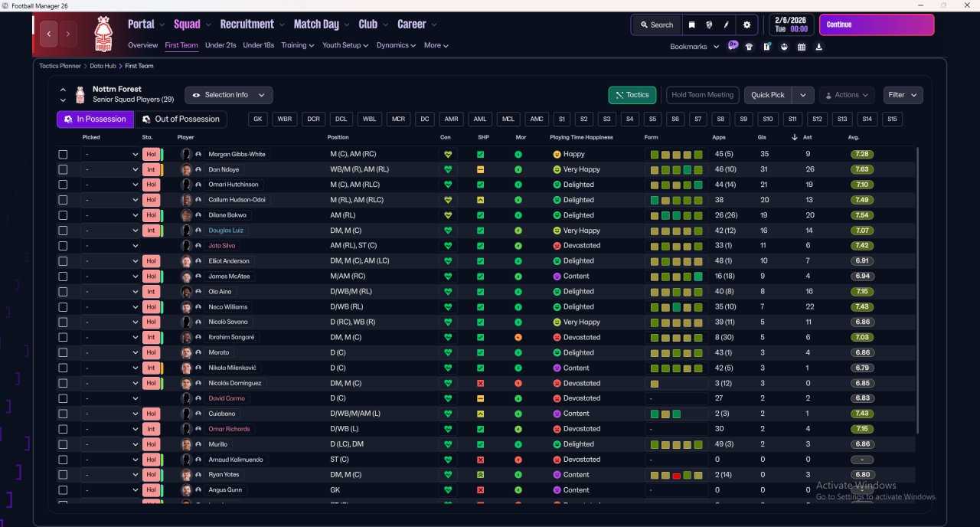
Task: Open the Filter dropdown
Action: (903, 95)
